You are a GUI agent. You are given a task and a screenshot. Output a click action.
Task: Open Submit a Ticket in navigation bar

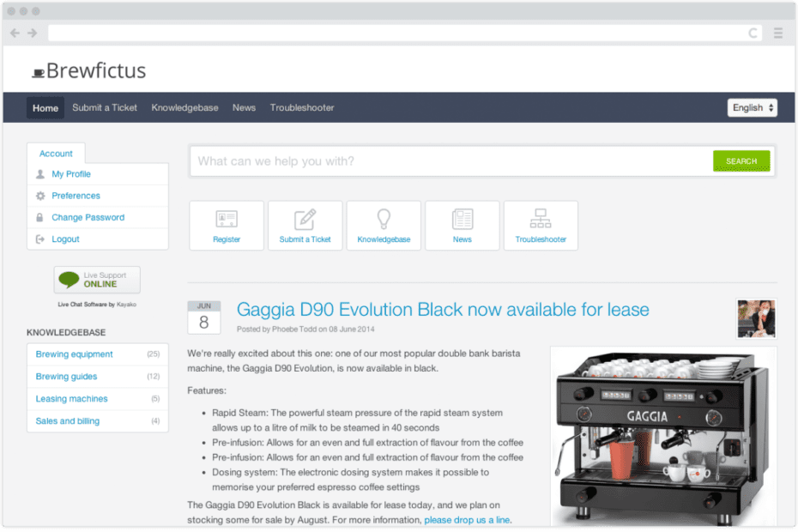(105, 108)
